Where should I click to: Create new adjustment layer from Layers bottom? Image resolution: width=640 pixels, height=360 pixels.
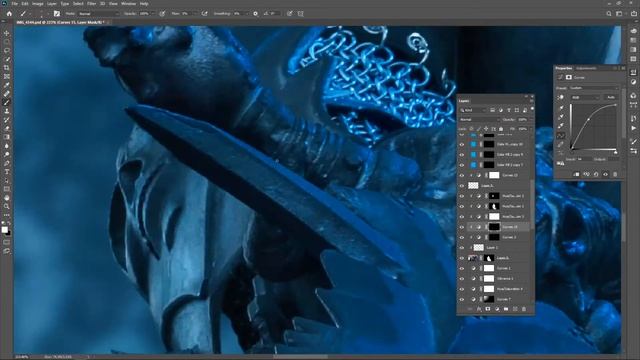497,309
